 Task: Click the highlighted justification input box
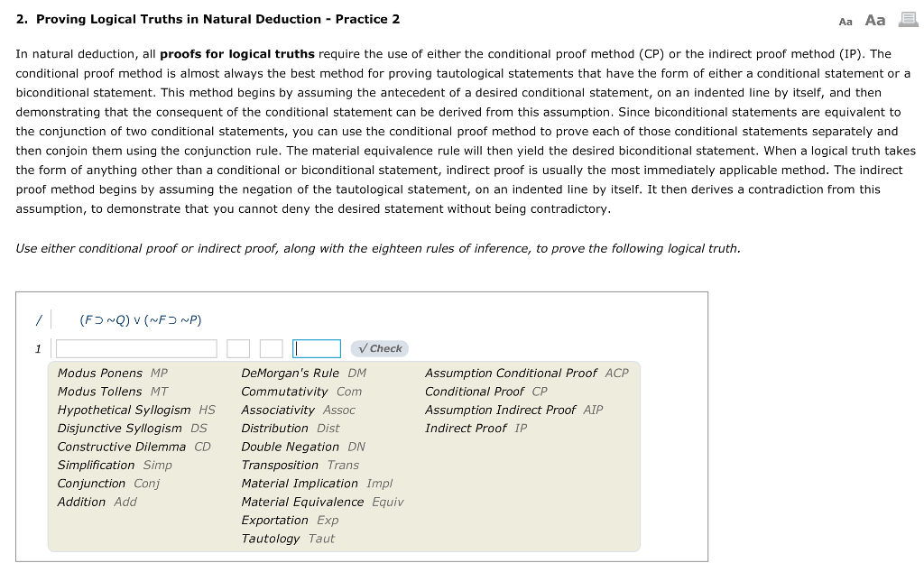[317, 348]
